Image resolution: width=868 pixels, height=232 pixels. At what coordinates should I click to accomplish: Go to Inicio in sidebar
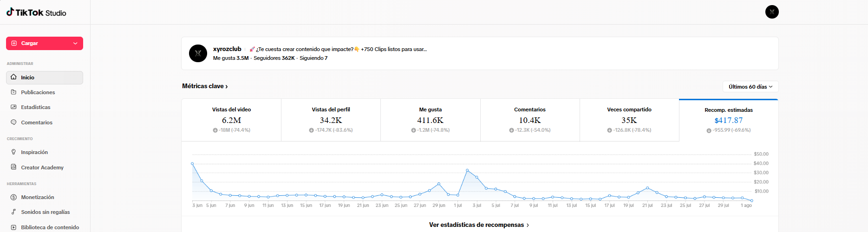(x=45, y=77)
